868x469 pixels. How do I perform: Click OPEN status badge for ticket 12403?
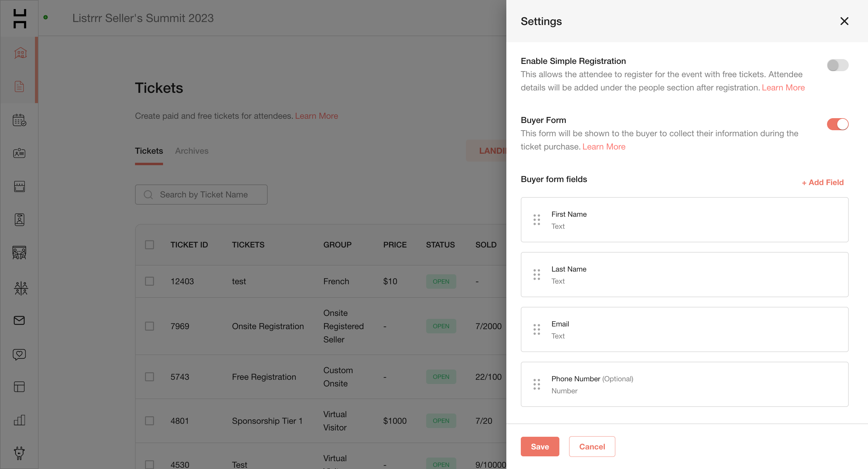click(x=441, y=281)
